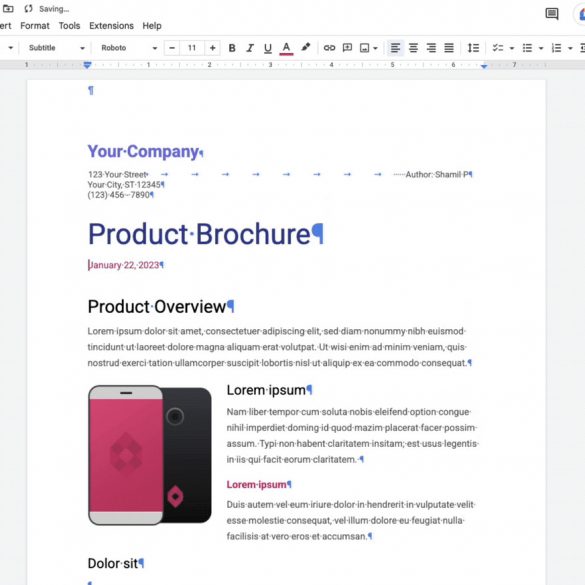Open the Format menu
The width and height of the screenshot is (585, 585).
click(35, 26)
